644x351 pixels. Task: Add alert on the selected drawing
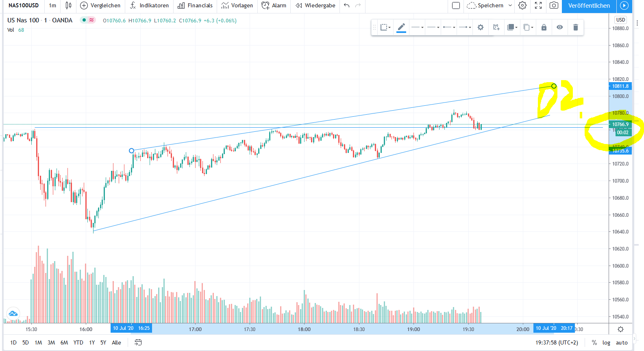[x=496, y=27]
